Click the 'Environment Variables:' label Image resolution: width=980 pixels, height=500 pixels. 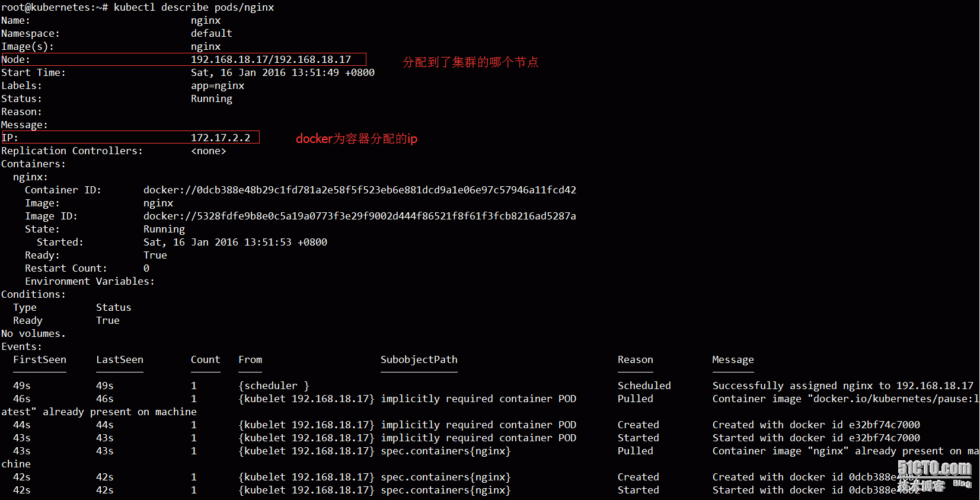[x=90, y=282]
